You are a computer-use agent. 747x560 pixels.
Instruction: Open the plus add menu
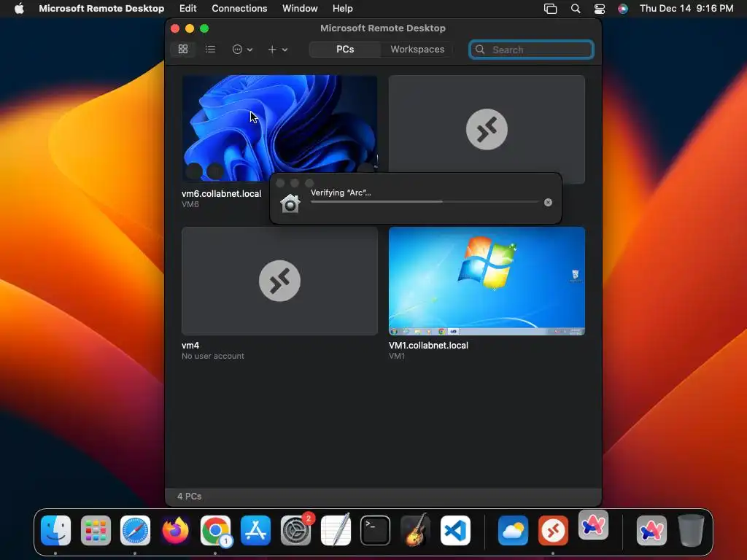coord(277,49)
